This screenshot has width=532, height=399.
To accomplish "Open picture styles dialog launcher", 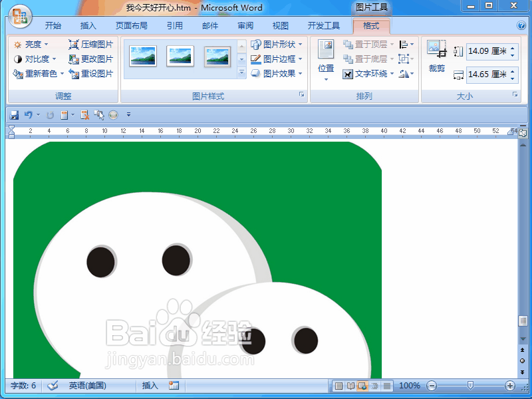I will click(x=302, y=94).
